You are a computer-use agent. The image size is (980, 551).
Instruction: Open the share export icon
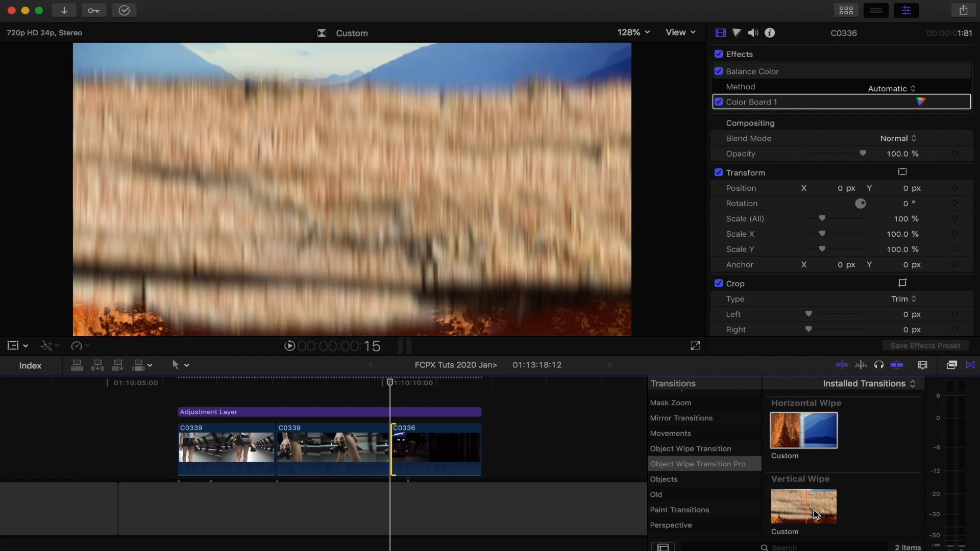(x=963, y=10)
